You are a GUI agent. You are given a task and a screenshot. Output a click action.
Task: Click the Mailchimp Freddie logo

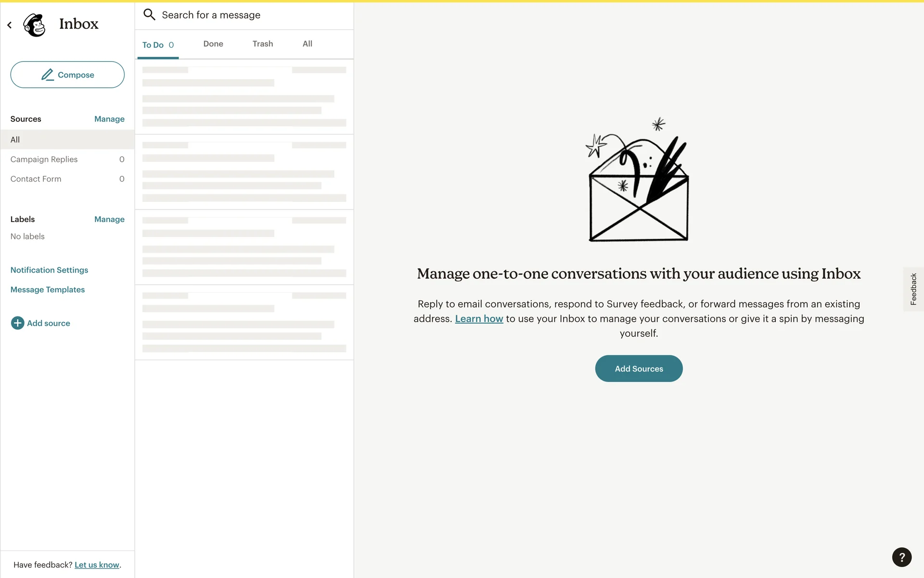(x=35, y=25)
